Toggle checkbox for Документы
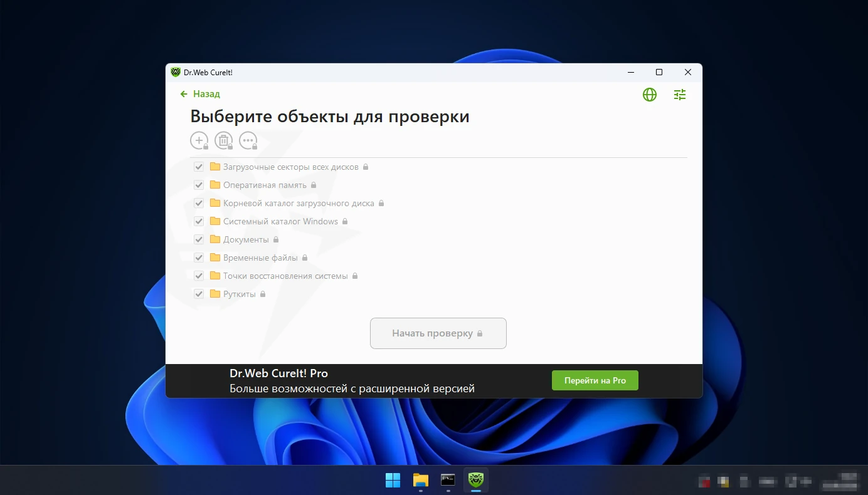 coord(199,239)
